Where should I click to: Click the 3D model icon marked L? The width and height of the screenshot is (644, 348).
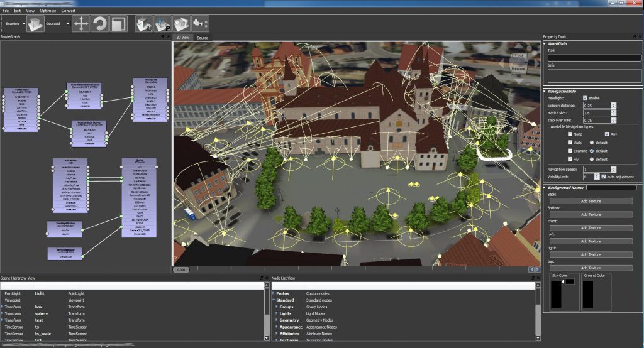(x=144, y=24)
